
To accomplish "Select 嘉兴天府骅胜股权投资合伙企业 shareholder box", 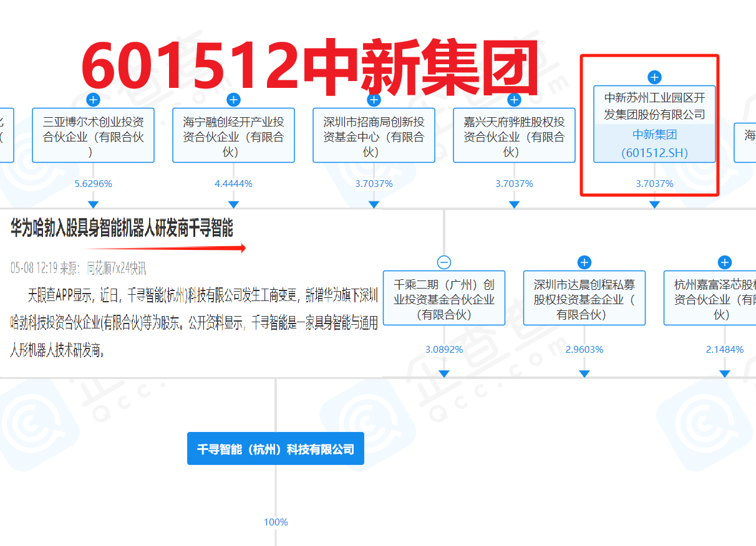I will tap(514, 136).
